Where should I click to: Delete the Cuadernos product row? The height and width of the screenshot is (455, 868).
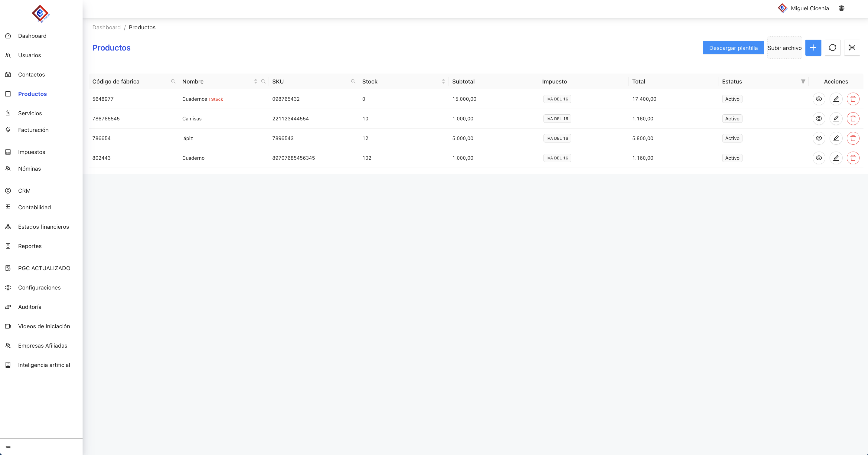(853, 99)
